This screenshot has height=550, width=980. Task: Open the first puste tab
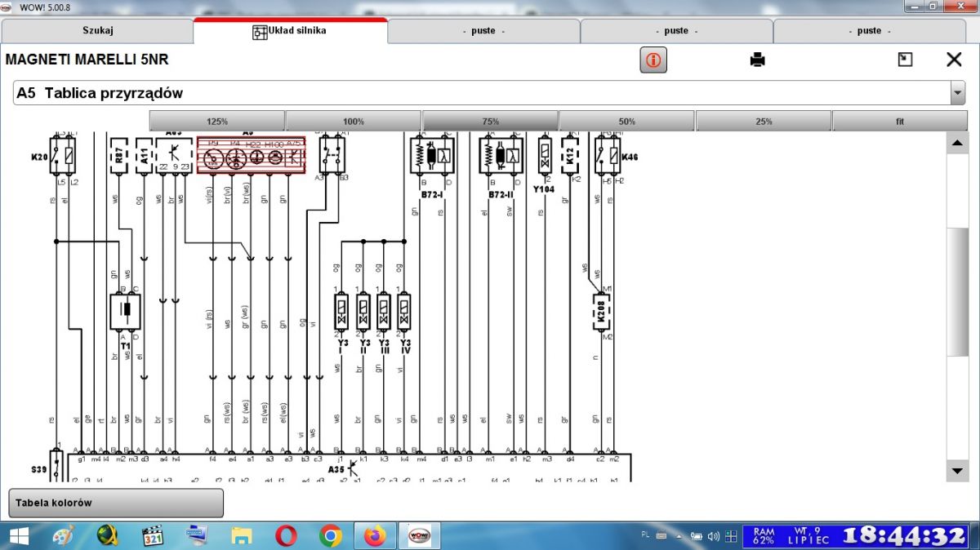click(483, 31)
